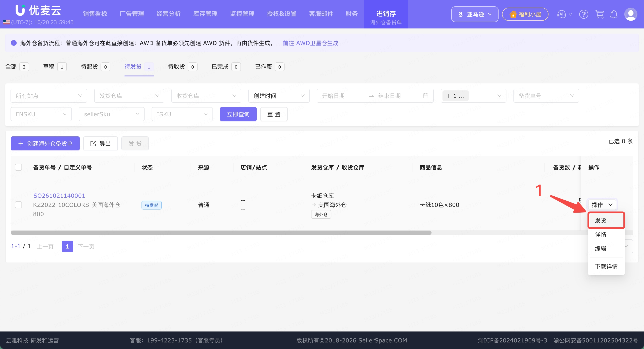Open the 创建时间 time type dropdown
Viewport: 644px width, 349px height.
(x=279, y=96)
